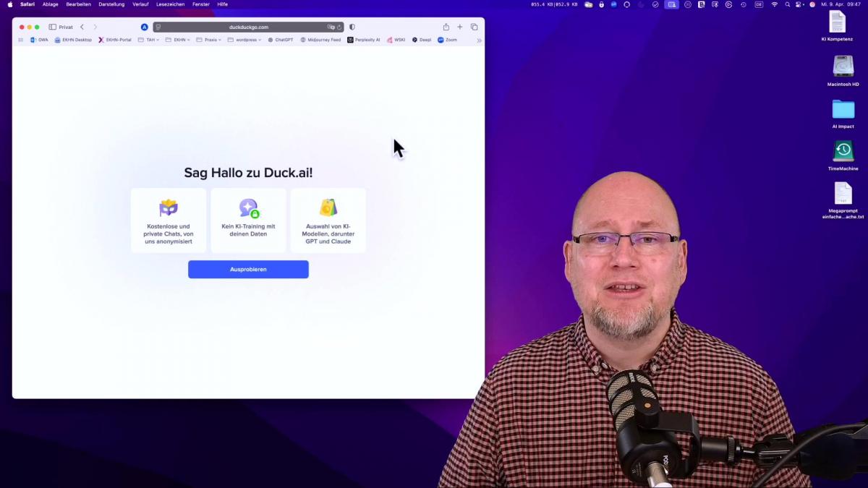Open the Lesezeichen menu
This screenshot has height=488, width=868.
pyautogui.click(x=171, y=4)
